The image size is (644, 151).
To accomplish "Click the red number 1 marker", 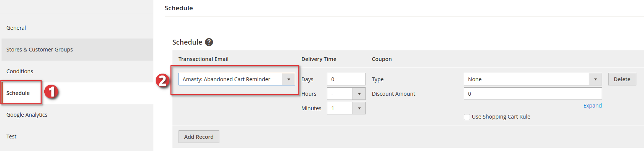I will pyautogui.click(x=51, y=92).
